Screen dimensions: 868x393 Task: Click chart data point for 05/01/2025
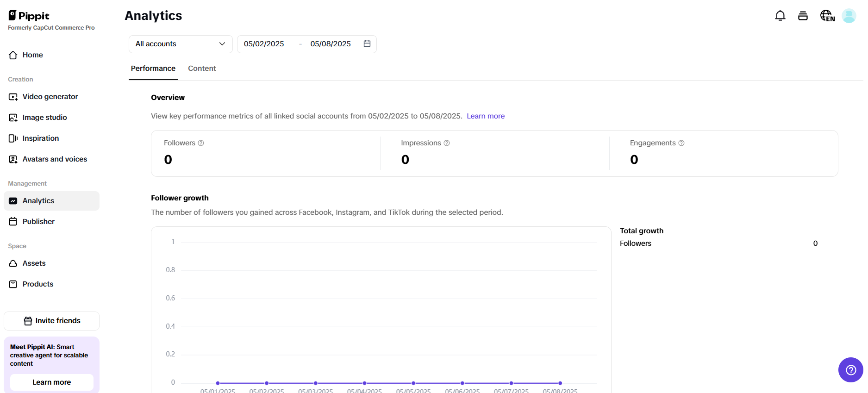[218, 383]
